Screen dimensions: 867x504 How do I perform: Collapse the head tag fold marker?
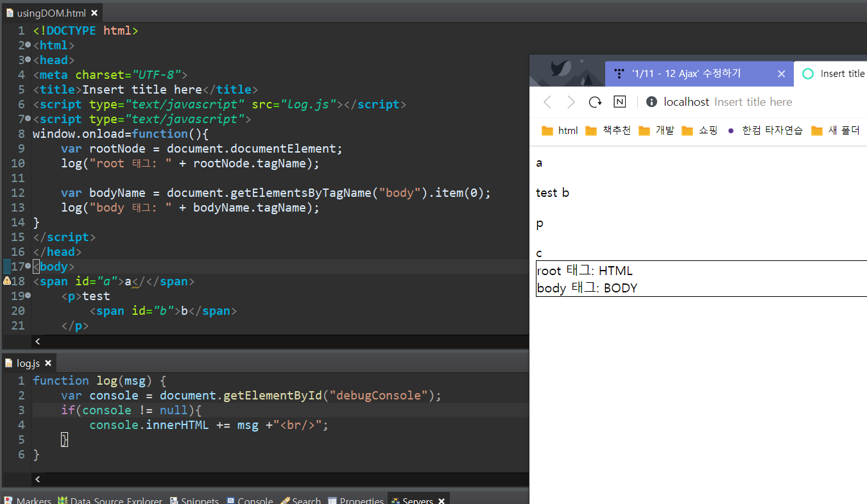(x=28, y=60)
